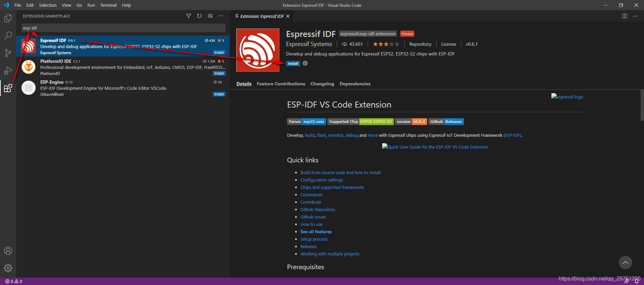Close the Extension: Espressif IDF tab
This screenshot has height=285, width=644.
(x=288, y=16)
